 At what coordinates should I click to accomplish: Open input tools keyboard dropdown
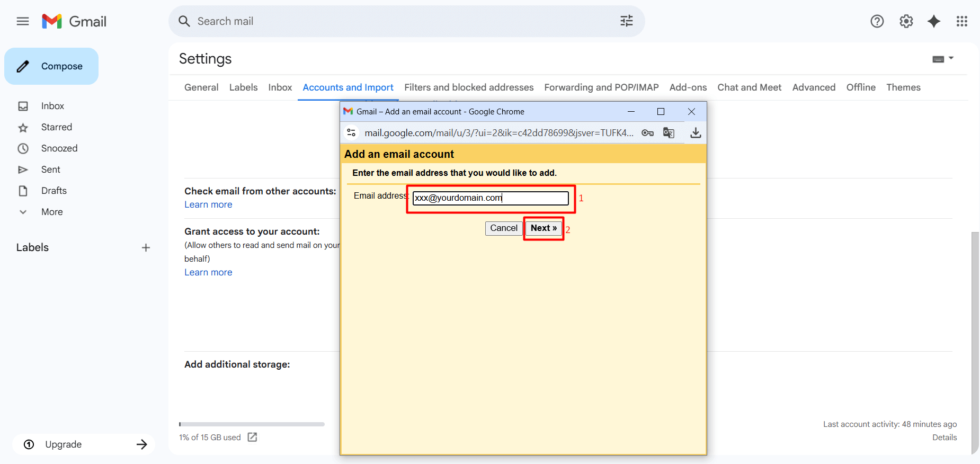[x=943, y=59]
